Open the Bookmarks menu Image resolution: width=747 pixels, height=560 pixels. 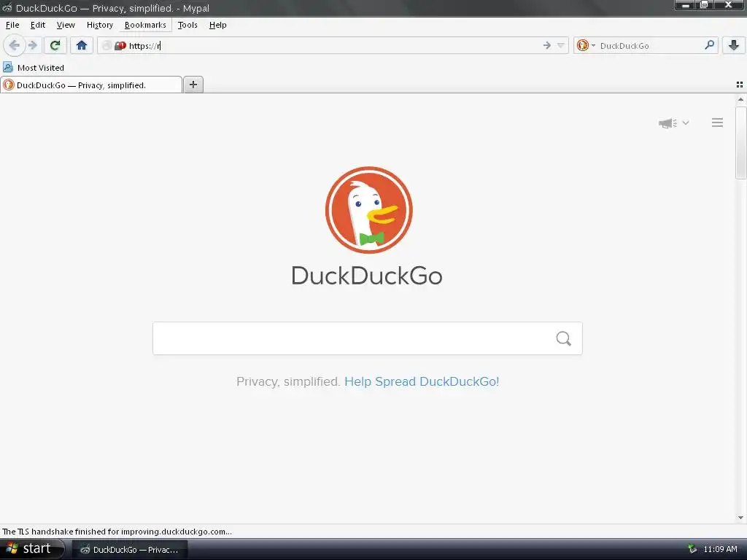[x=145, y=25]
